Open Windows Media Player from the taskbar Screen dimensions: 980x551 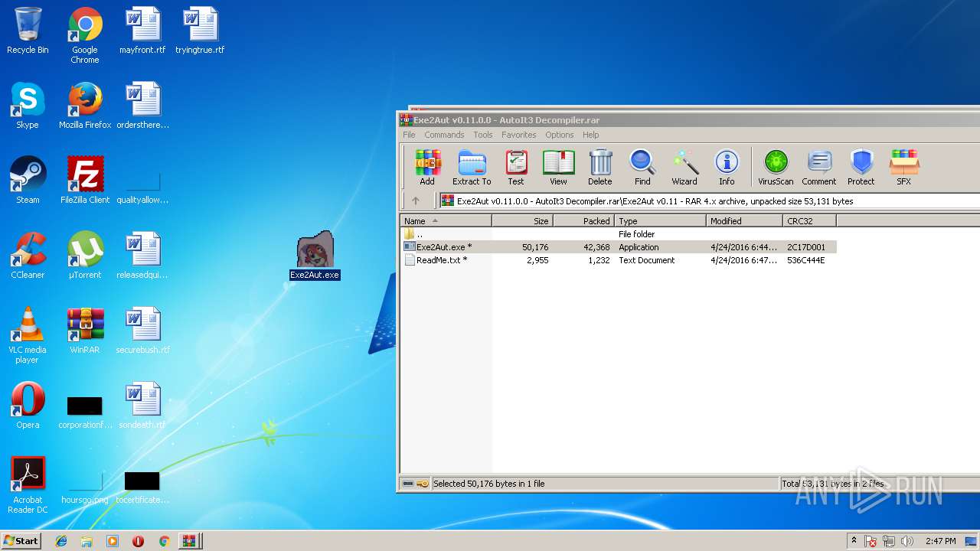(113, 541)
